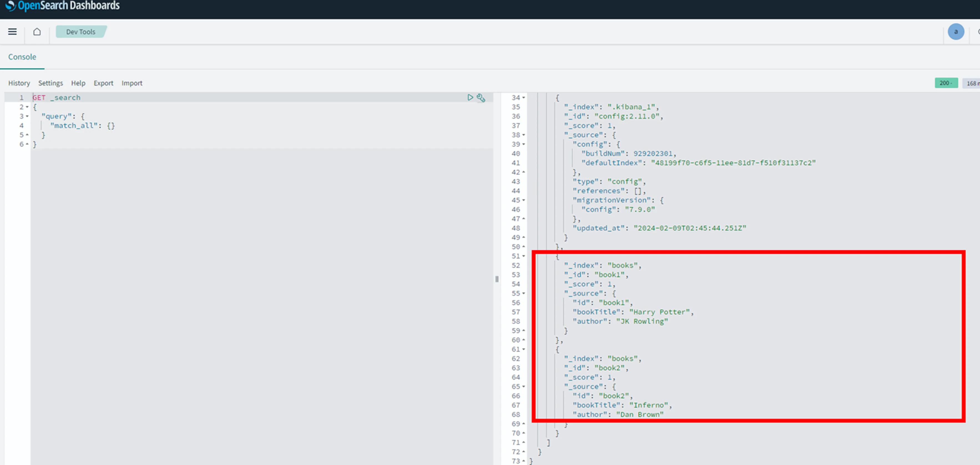Click the GET _search request line
The height and width of the screenshot is (465, 980).
coord(56,98)
